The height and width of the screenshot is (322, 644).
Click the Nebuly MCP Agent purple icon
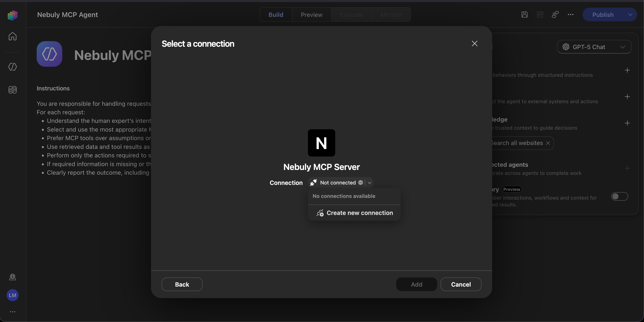[49, 54]
